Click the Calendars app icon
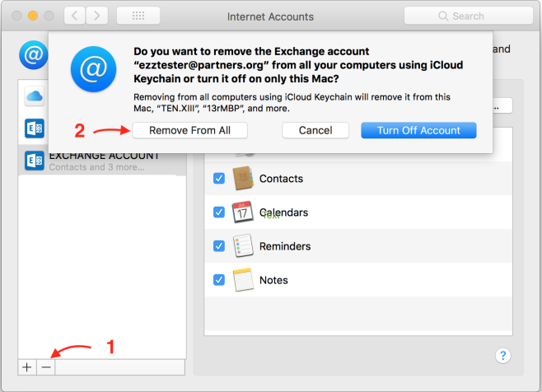 [x=242, y=212]
